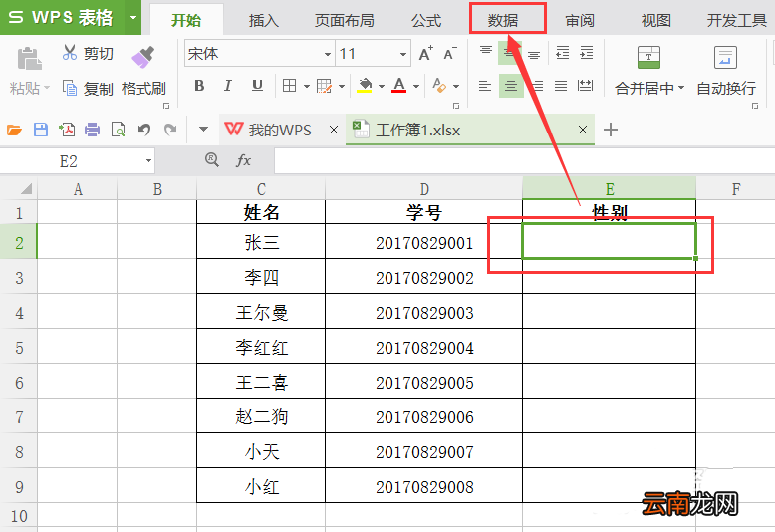This screenshot has width=775, height=532.
Task: Undo the last action
Action: (143, 131)
